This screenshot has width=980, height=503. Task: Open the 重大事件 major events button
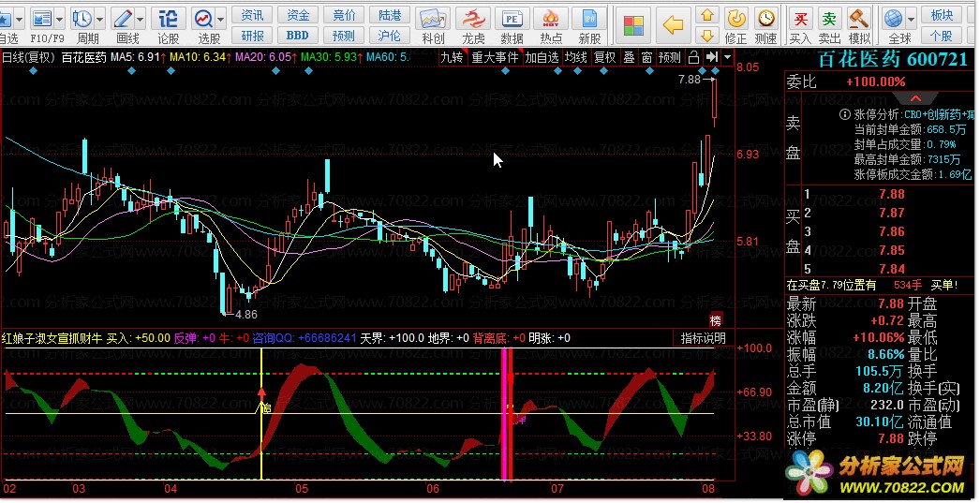point(495,57)
